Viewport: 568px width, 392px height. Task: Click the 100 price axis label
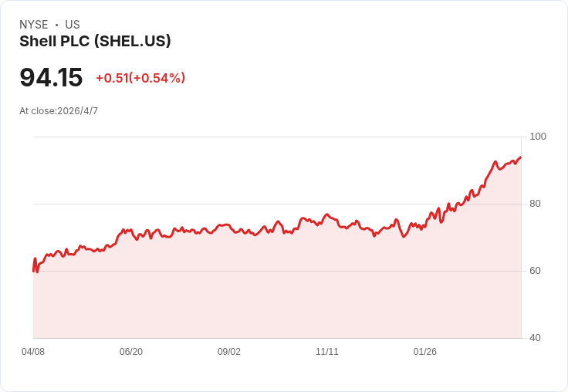[x=538, y=137]
